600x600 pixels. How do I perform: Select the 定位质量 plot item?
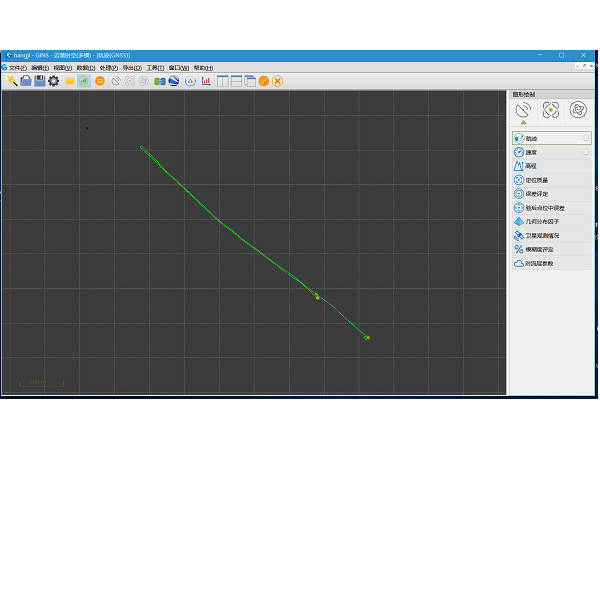536,180
